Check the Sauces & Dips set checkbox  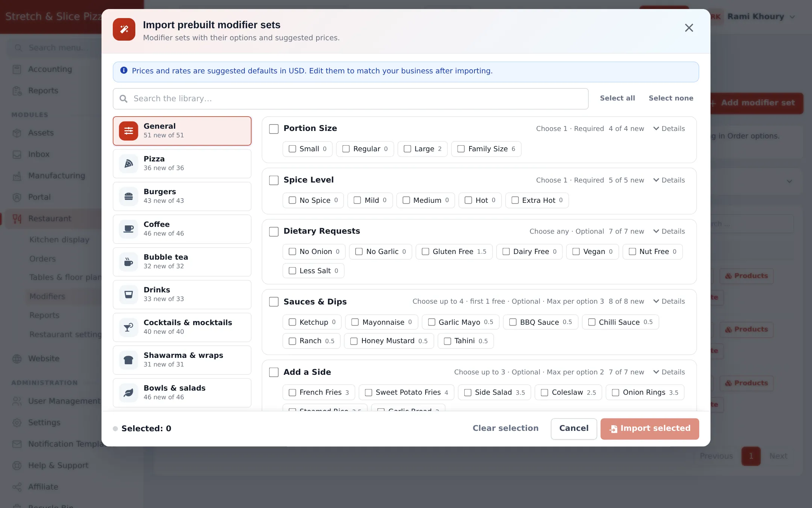[x=274, y=302]
